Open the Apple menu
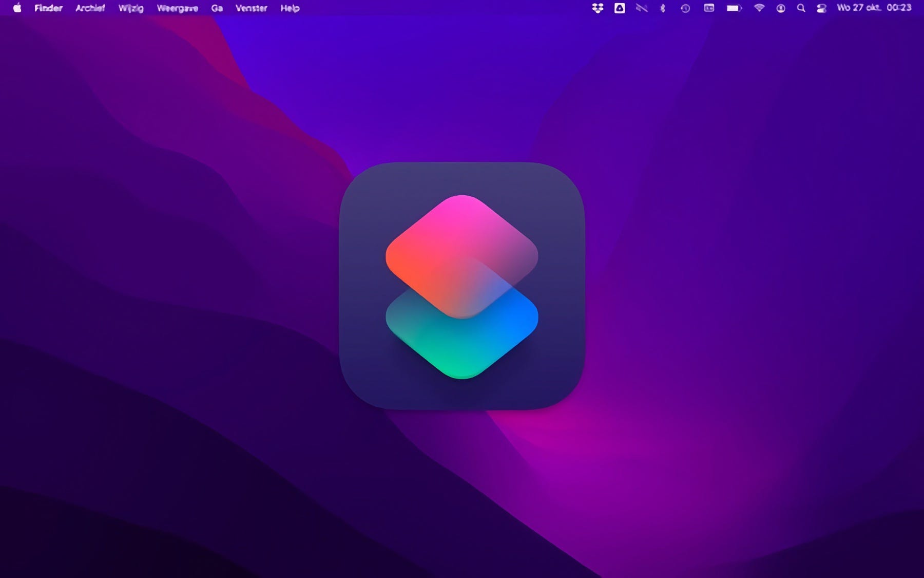 pyautogui.click(x=17, y=8)
